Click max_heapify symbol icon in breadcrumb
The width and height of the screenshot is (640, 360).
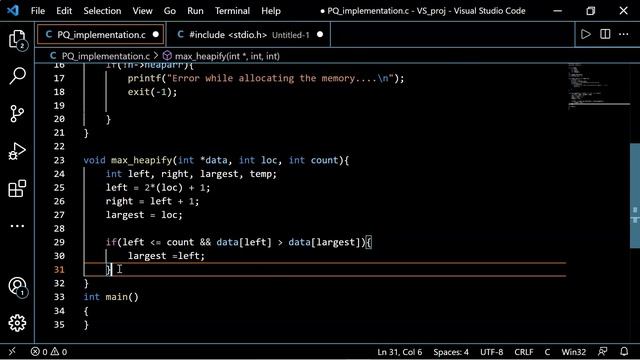(167, 56)
